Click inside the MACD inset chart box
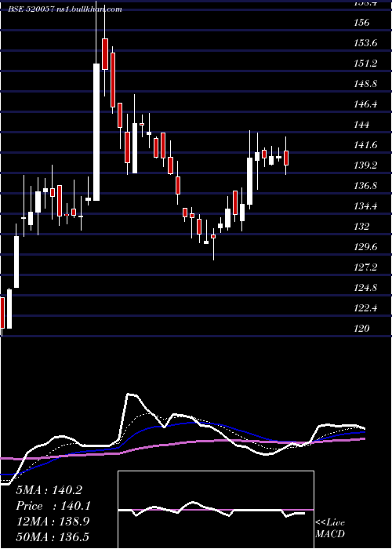This screenshot has height=549, width=392. click(x=216, y=510)
